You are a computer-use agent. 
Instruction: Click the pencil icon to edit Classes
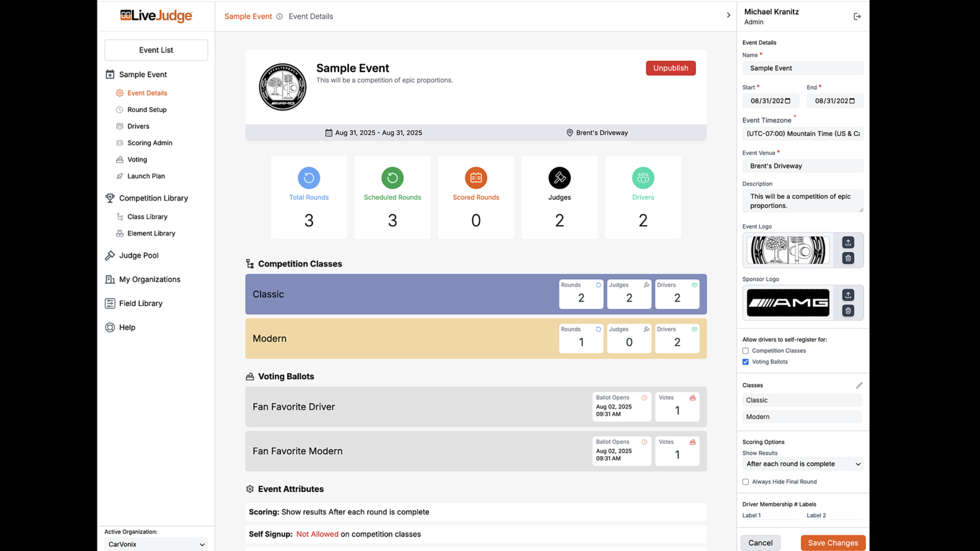tap(859, 385)
